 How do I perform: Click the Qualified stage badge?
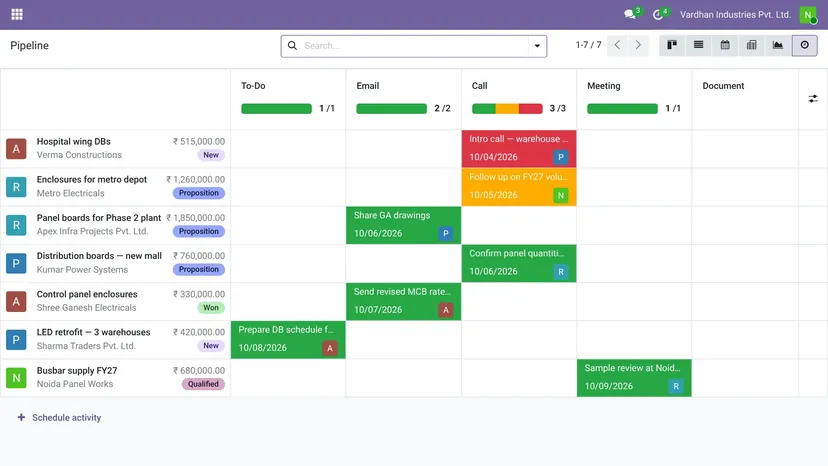203,384
